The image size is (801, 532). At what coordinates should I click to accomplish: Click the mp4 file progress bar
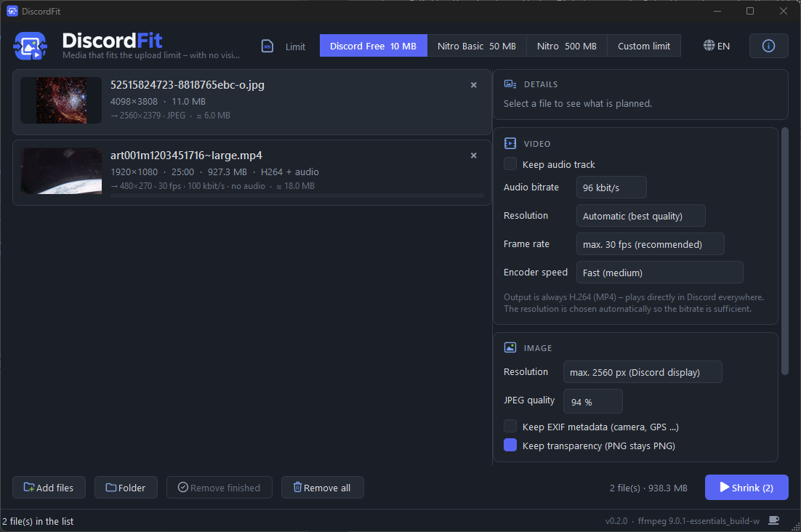coord(297,196)
